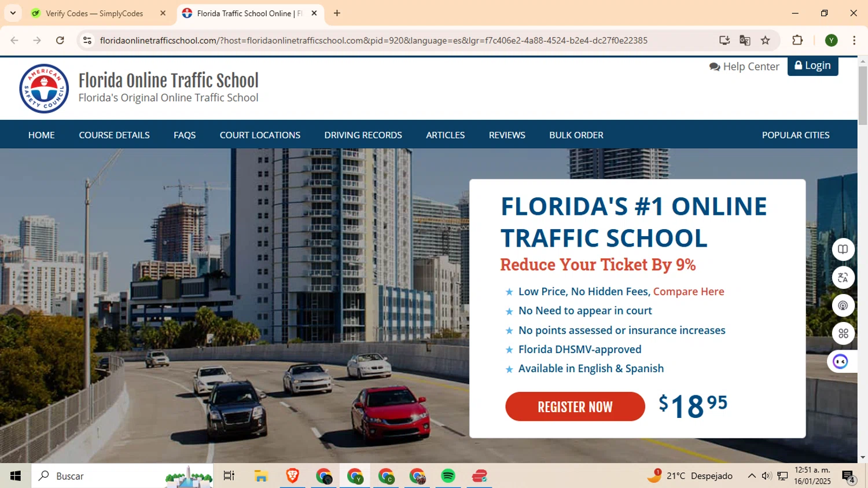Open File Explorer from the taskbar
The image size is (868, 488).
(x=261, y=476)
